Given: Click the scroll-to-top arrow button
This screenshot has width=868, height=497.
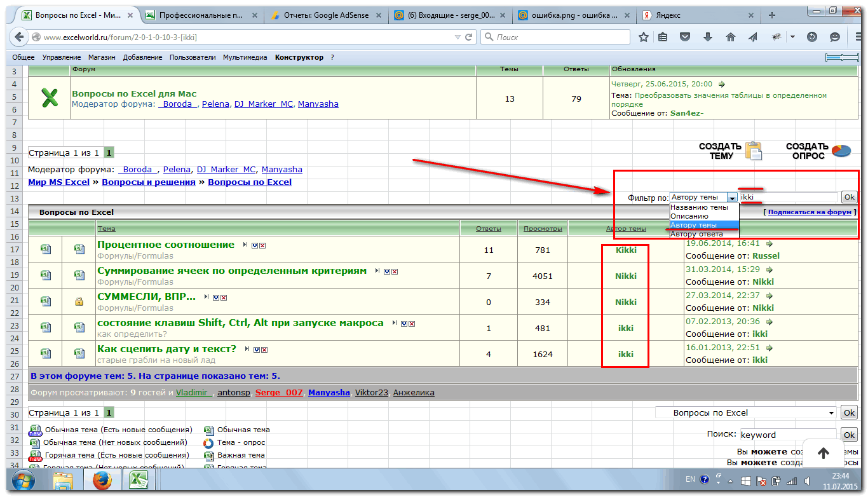Looking at the screenshot, I should click(824, 453).
